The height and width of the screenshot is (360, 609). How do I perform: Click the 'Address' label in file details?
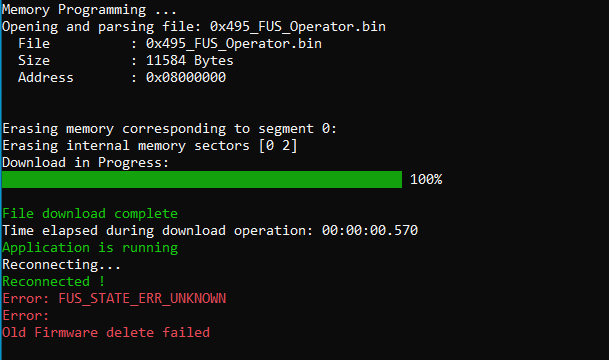(45, 77)
